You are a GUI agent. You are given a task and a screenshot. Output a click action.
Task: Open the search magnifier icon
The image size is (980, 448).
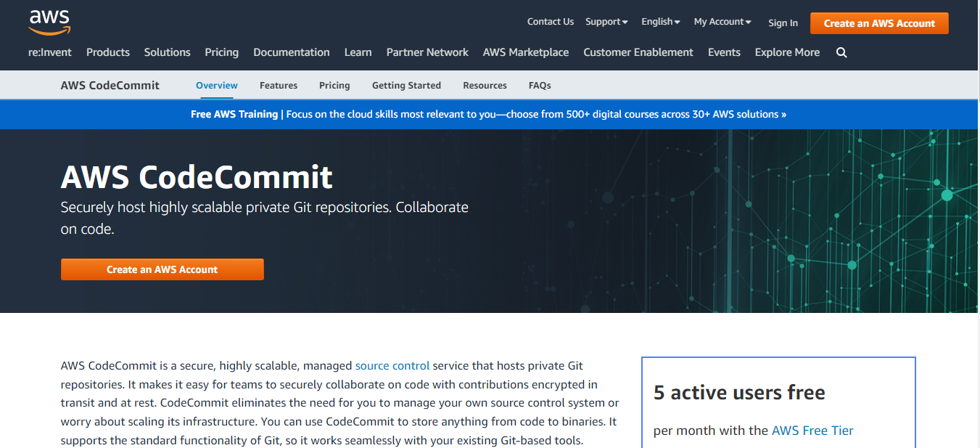[841, 52]
